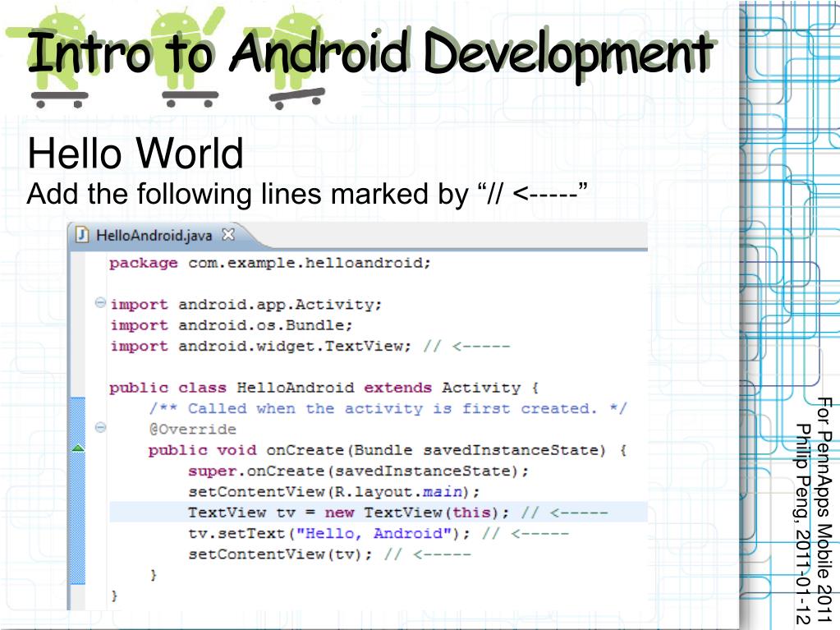Click the @Override annotation
The image size is (840, 630).
click(192, 429)
